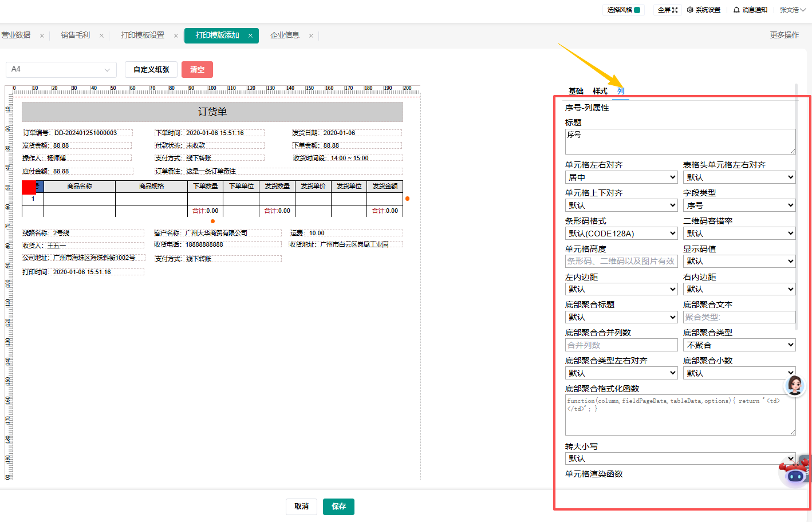Switch to 销售毛利 tab
Image resolution: width=812 pixels, height=522 pixels.
[76, 35]
